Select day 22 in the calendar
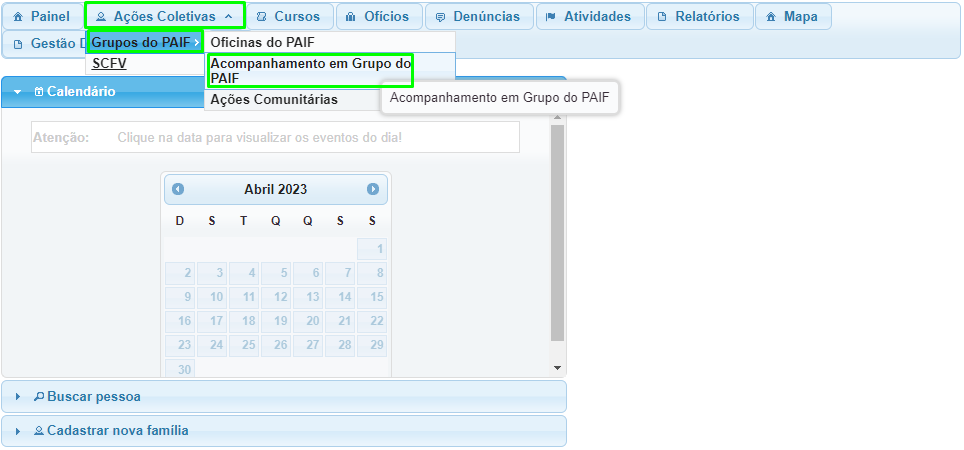The height and width of the screenshot is (450, 964). click(372, 321)
